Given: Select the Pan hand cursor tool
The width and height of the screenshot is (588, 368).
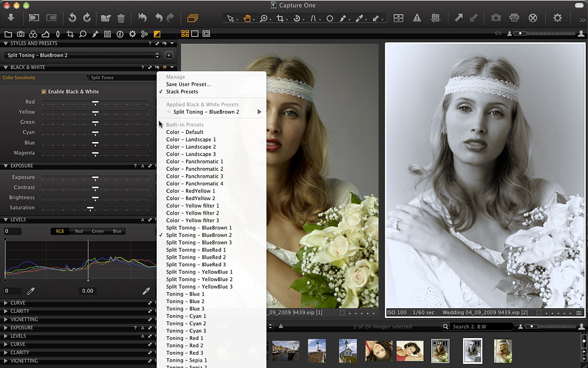Looking at the screenshot, I should pyautogui.click(x=247, y=18).
